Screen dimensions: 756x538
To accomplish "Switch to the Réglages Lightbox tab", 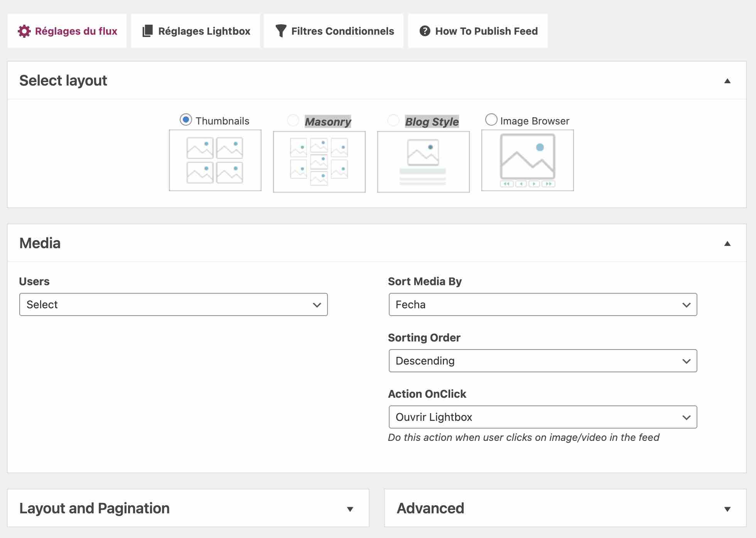I will coord(195,31).
